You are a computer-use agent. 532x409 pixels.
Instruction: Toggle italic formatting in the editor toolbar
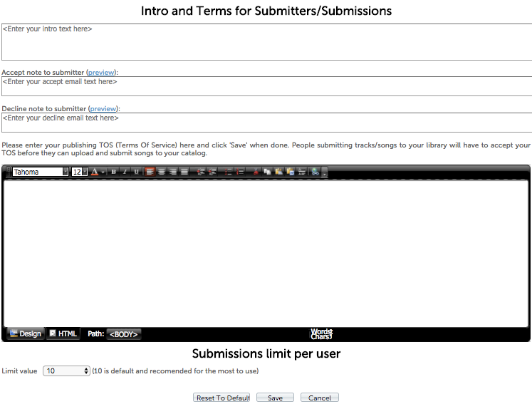(x=125, y=172)
